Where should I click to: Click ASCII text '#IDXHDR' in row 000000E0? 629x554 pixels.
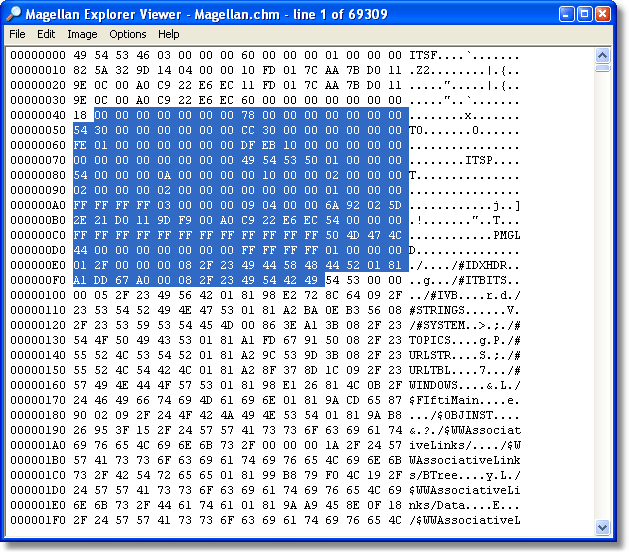[482, 266]
